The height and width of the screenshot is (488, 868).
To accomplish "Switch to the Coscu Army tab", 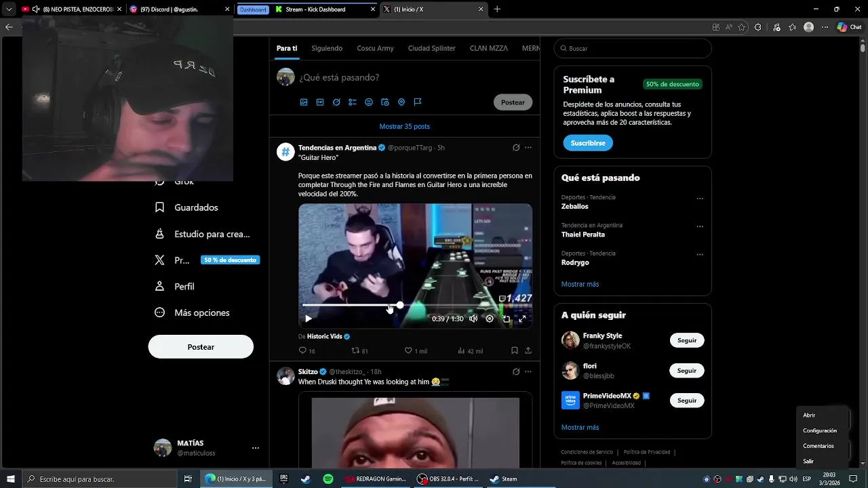I will pyautogui.click(x=375, y=48).
